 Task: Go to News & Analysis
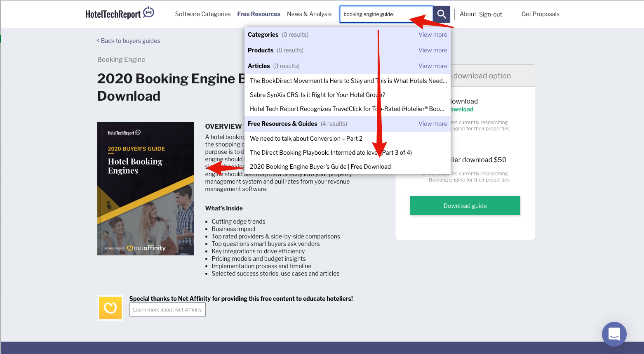click(309, 14)
